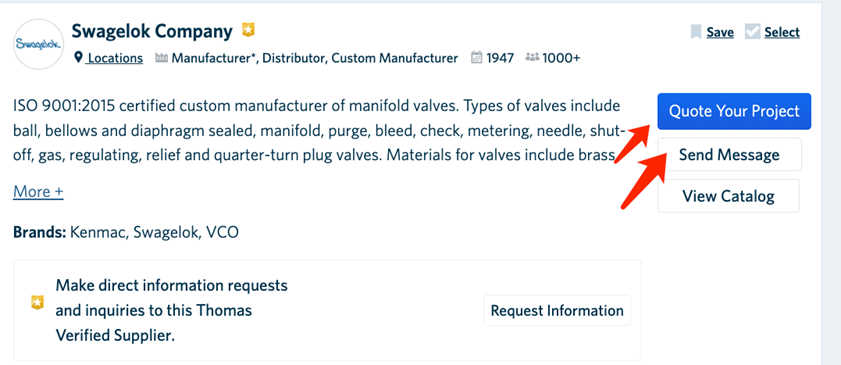Tick the Select checkbox
Screen dimensions: 841x365
[753, 32]
